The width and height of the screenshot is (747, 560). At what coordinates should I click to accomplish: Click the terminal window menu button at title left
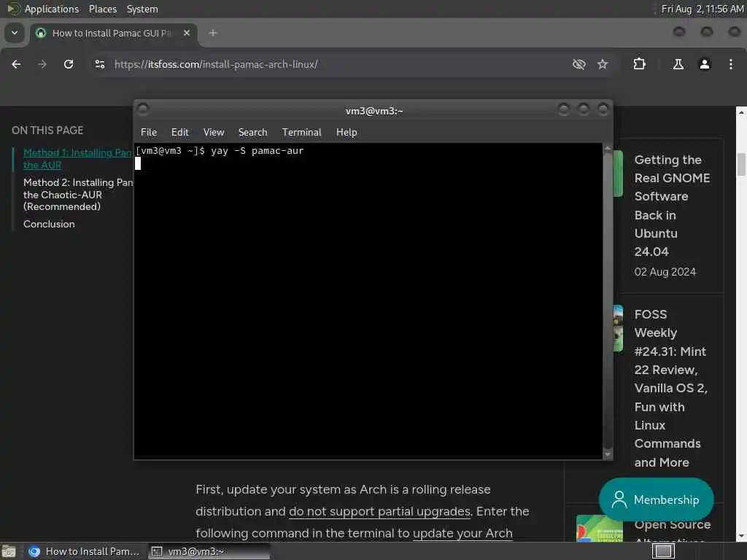pyautogui.click(x=142, y=109)
